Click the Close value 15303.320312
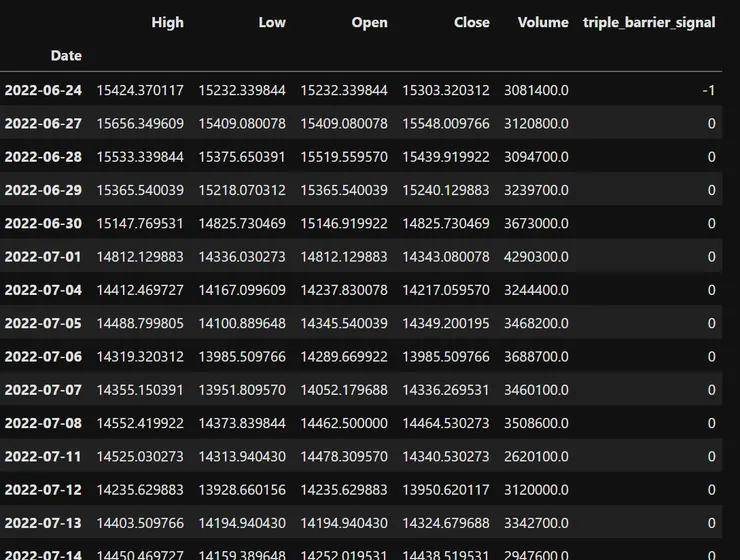Image resolution: width=740 pixels, height=560 pixels. point(446,90)
